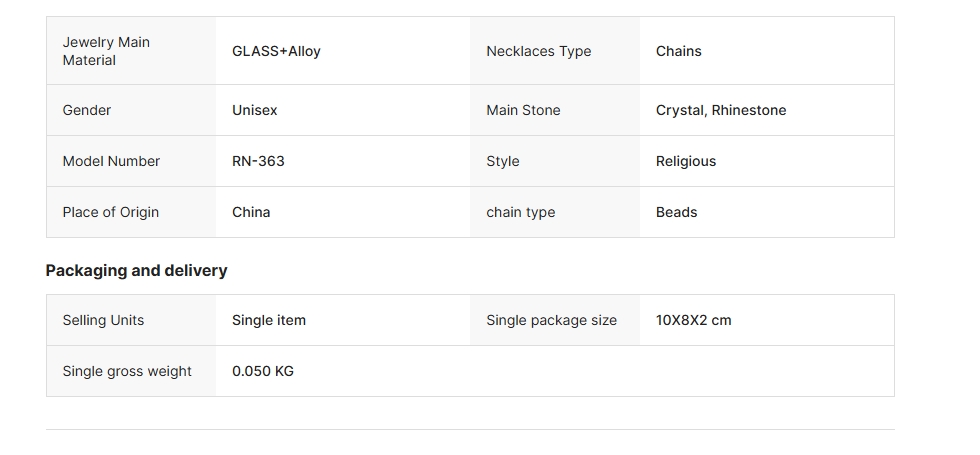This screenshot has width=980, height=455.
Task: Click the chain type label
Action: click(520, 212)
